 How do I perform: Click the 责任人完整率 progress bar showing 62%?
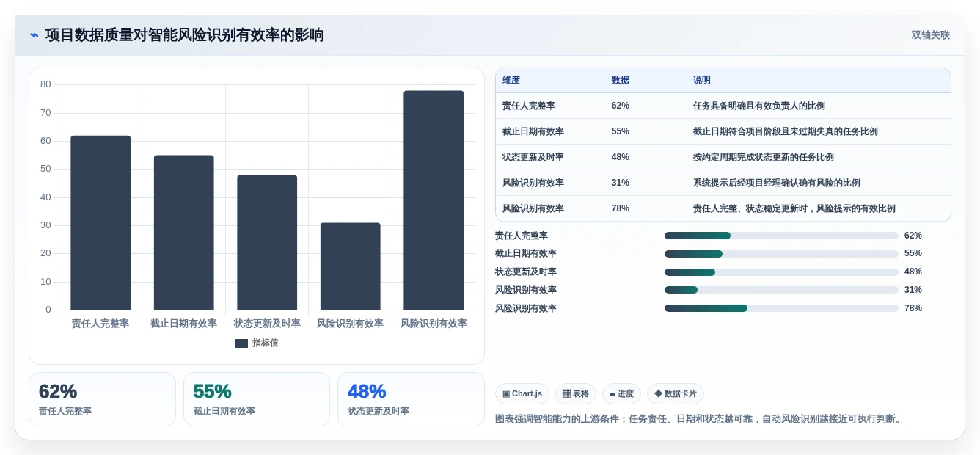[x=781, y=236]
